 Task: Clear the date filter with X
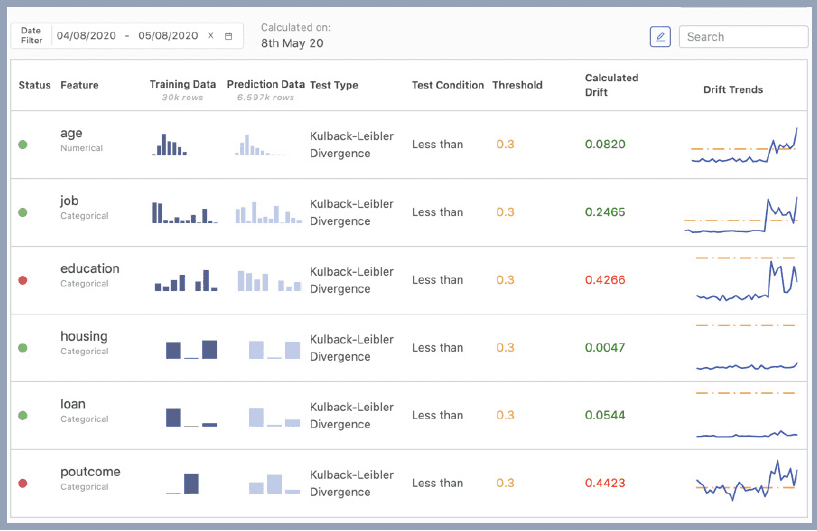tap(211, 35)
